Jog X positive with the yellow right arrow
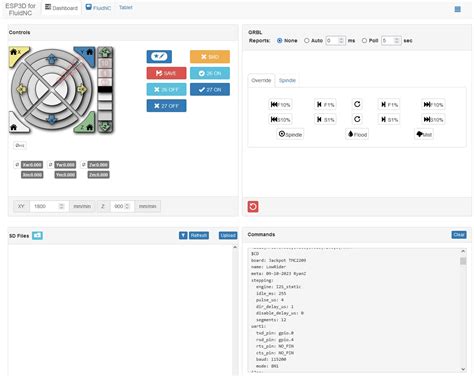Viewport: 474px width, 376px height. click(81, 89)
